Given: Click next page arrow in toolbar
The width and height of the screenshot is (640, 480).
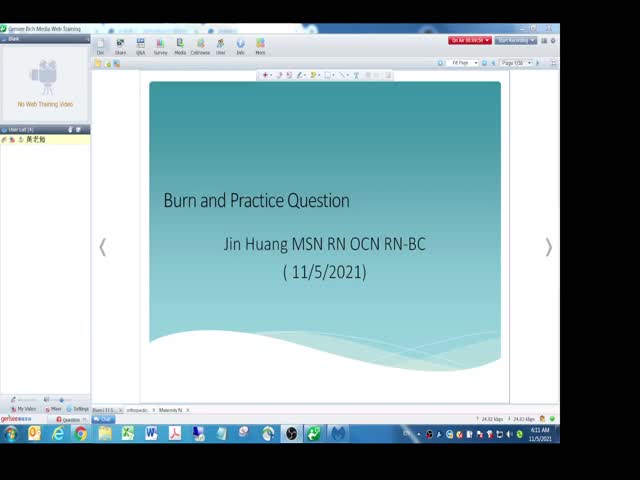Looking at the screenshot, I should click(x=538, y=63).
